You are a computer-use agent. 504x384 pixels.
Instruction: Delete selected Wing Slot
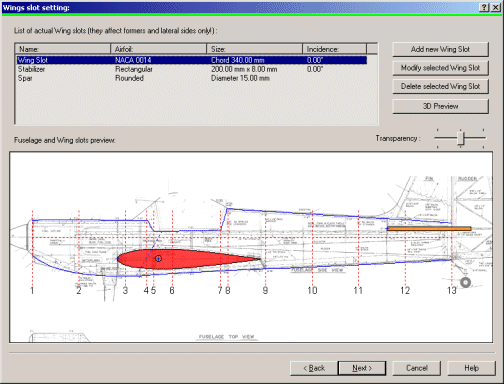tap(440, 86)
